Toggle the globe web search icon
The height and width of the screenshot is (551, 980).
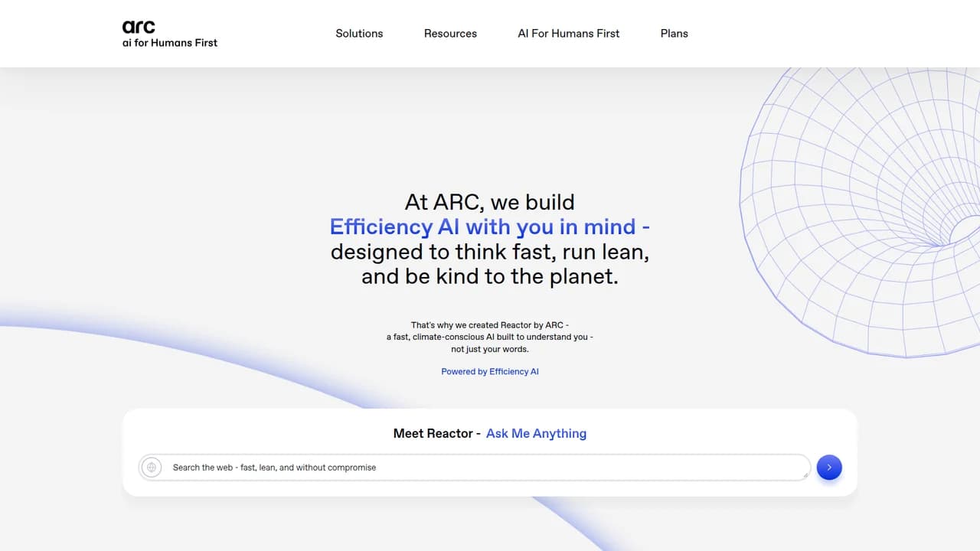pyautogui.click(x=152, y=467)
